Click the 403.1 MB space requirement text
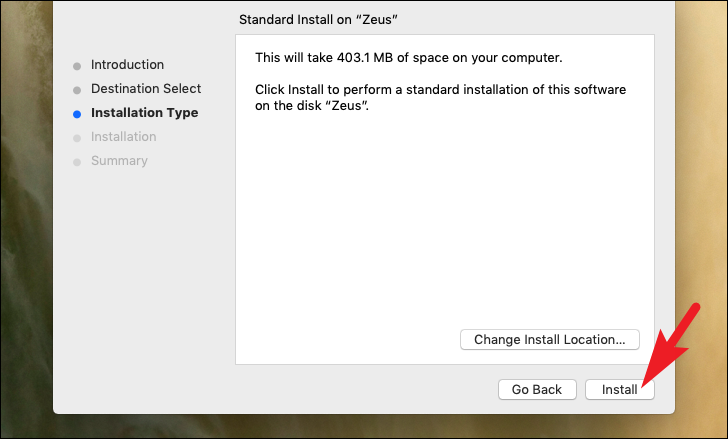This screenshot has height=439, width=728. click(x=409, y=58)
